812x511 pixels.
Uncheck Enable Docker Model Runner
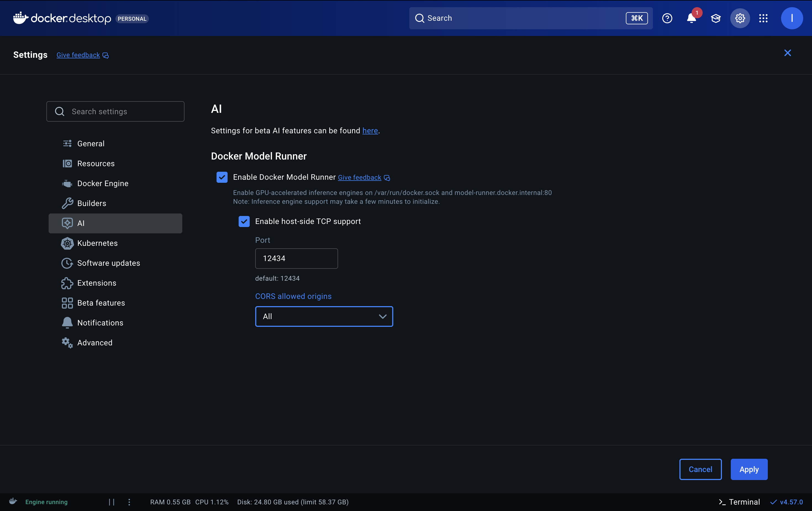(222, 177)
